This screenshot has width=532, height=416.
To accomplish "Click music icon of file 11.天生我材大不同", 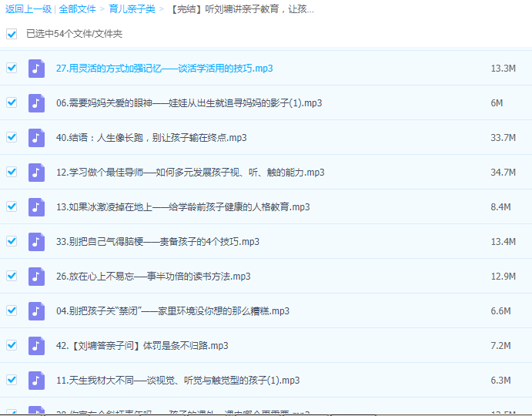I will click(x=36, y=381).
